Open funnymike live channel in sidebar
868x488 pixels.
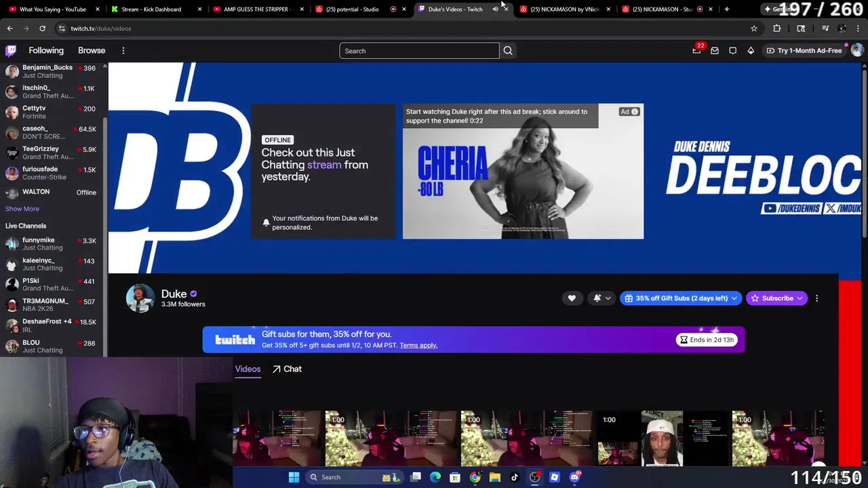tap(52, 244)
